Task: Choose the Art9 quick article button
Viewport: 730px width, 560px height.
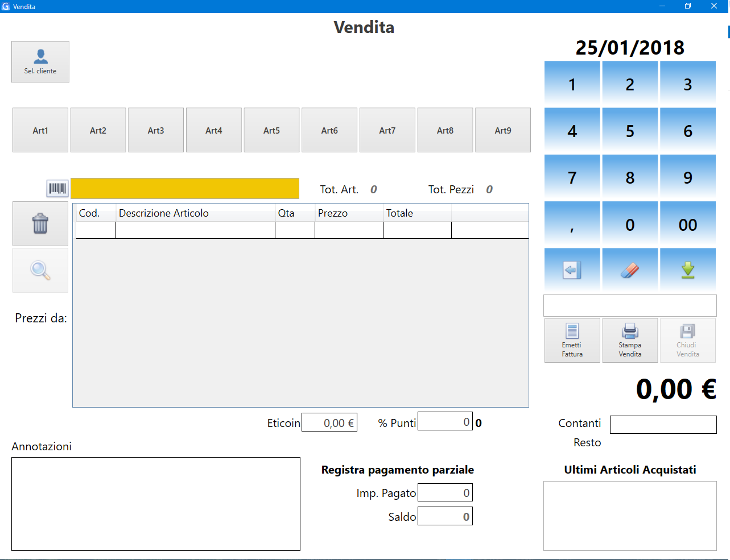Action: (503, 130)
